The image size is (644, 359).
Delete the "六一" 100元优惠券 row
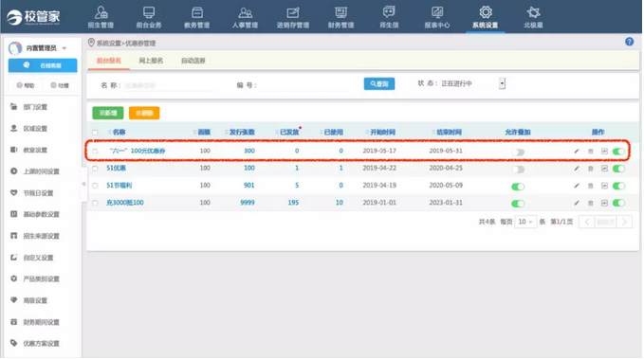pos(591,152)
